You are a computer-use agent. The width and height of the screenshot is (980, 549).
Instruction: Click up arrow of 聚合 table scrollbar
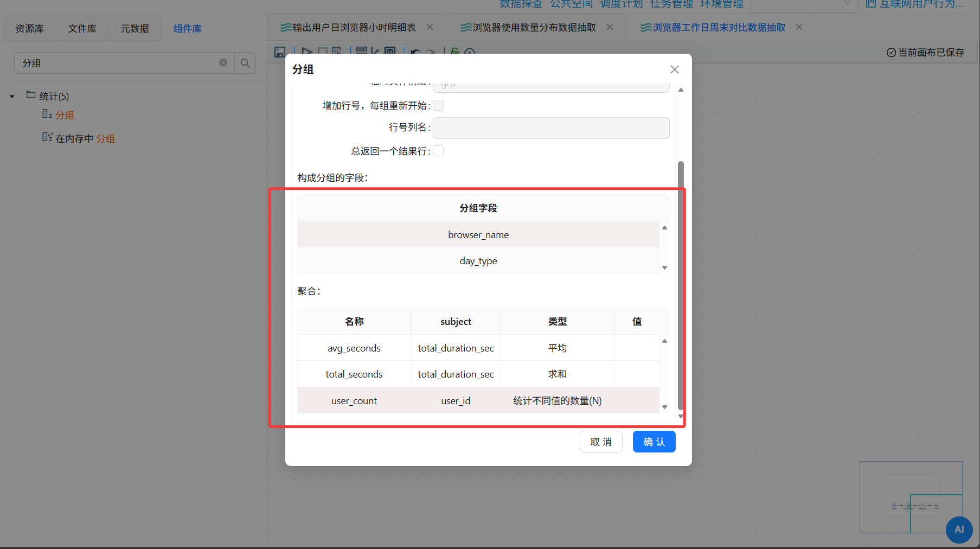point(664,341)
